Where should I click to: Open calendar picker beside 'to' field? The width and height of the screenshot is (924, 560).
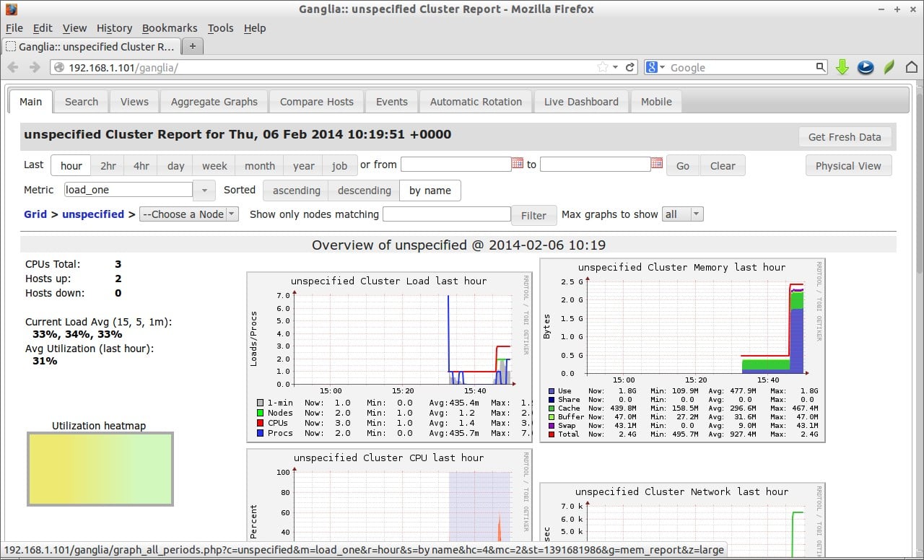point(657,164)
